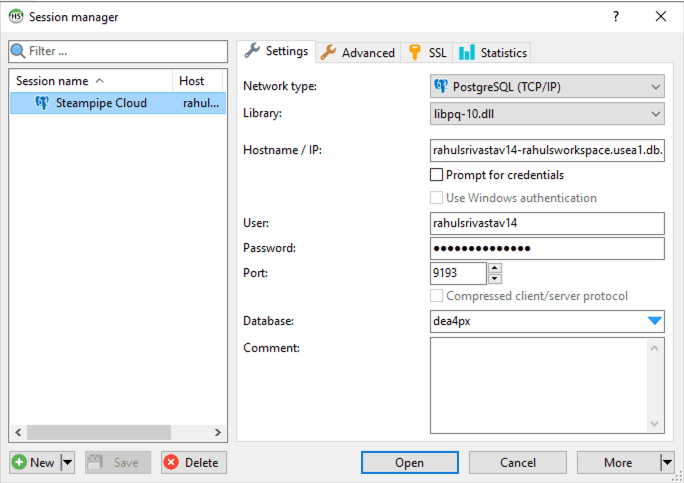Open the New button dropdown arrow
Screen dimensions: 684x483
pyautogui.click(x=68, y=462)
